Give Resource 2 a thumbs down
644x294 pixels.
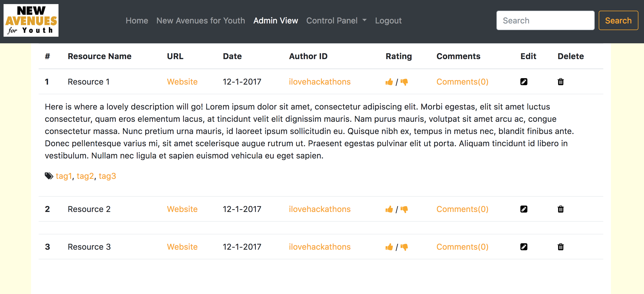[404, 209]
